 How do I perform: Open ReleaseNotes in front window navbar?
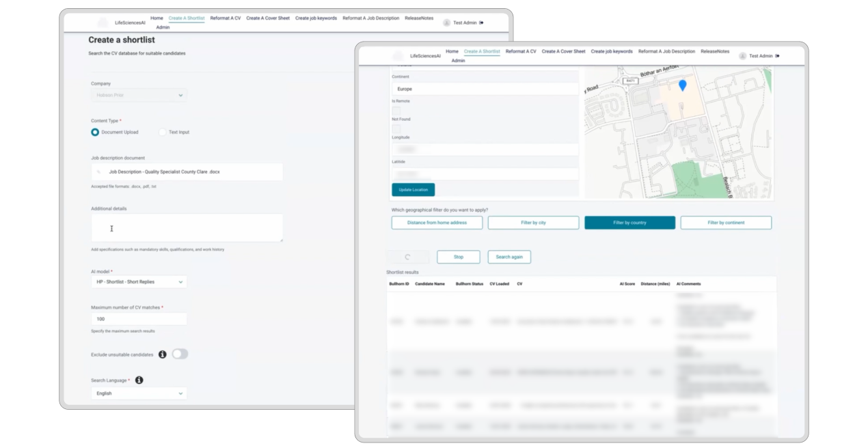tap(715, 51)
